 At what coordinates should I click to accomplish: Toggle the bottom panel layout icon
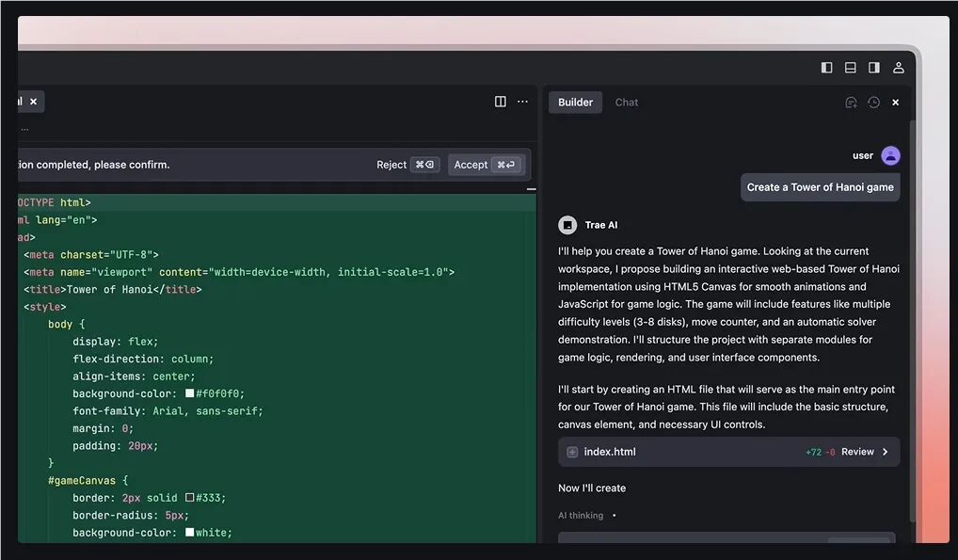[x=850, y=67]
